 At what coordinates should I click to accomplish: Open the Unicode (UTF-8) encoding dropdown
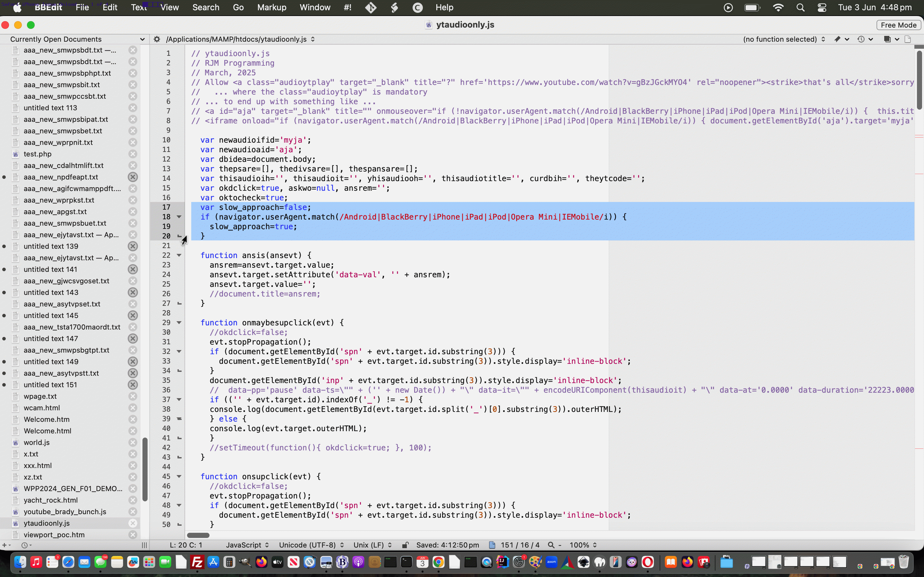[x=311, y=545]
